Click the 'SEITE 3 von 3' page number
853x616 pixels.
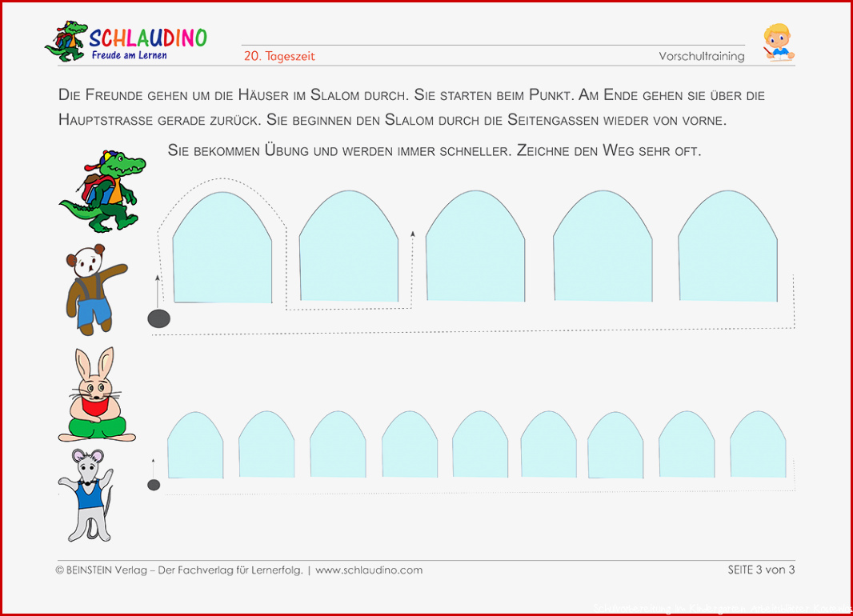(x=761, y=570)
